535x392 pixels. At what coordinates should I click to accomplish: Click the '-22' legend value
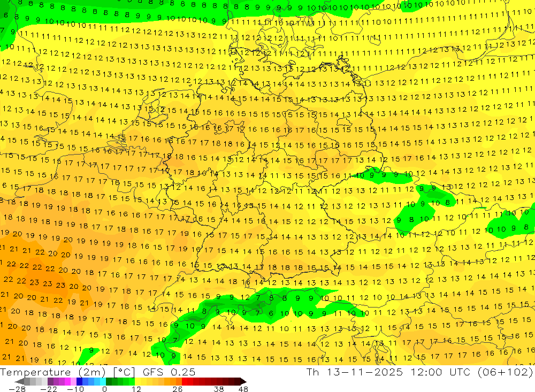click(x=49, y=389)
